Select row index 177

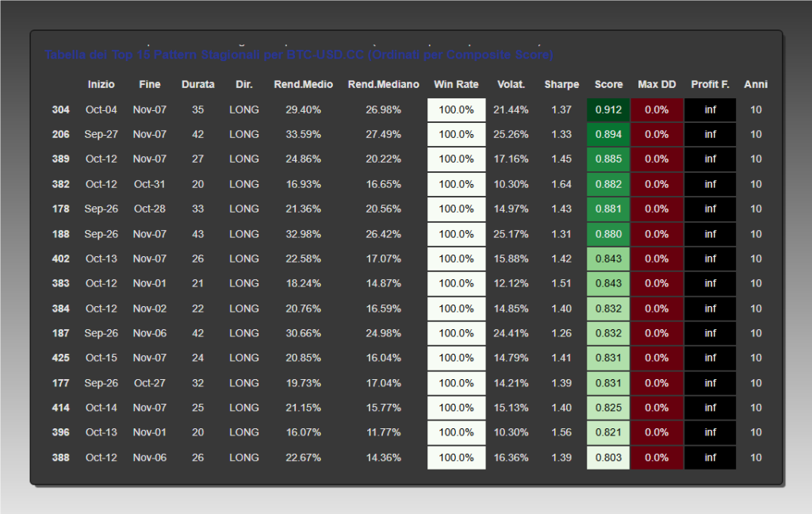[x=60, y=383]
